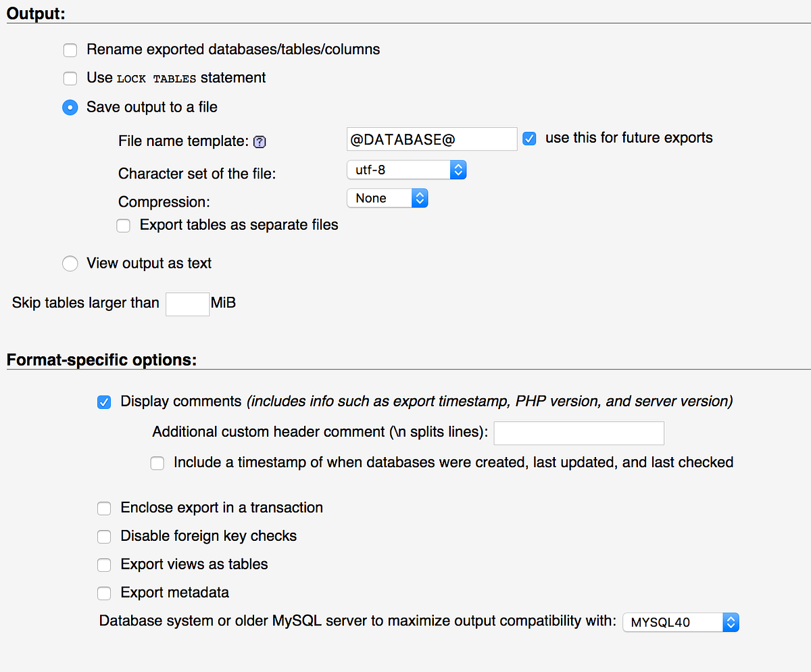Click the File name template input field

(431, 139)
